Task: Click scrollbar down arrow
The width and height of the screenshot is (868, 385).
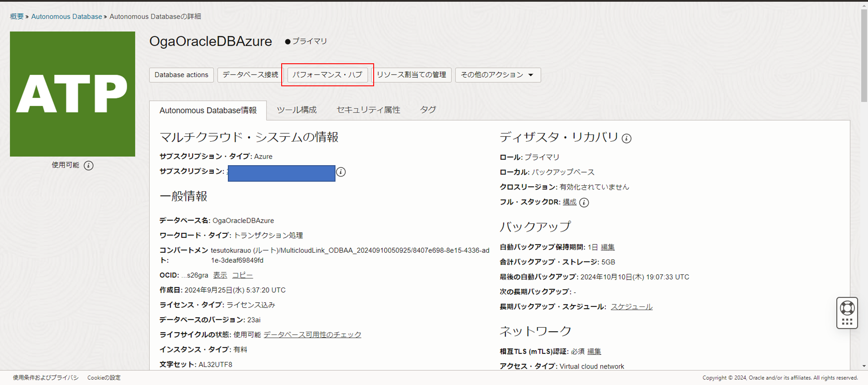Action: [864, 366]
